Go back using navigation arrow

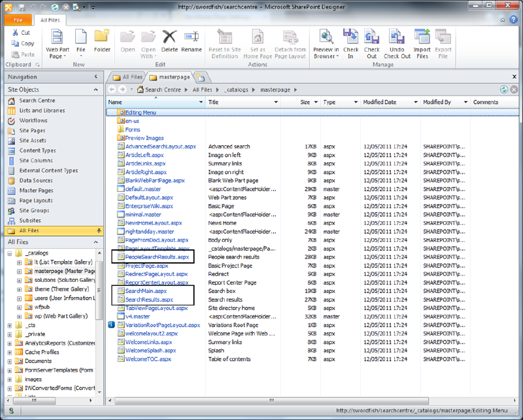(112, 90)
